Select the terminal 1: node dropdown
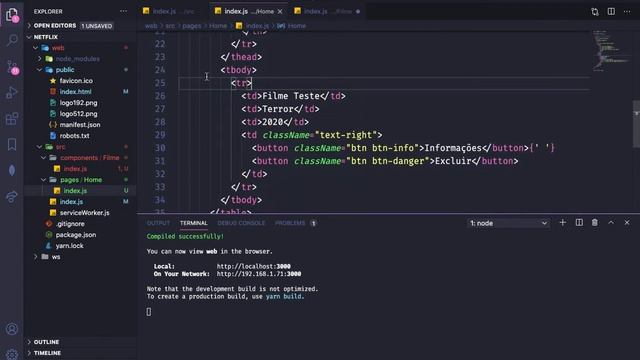 click(x=508, y=223)
